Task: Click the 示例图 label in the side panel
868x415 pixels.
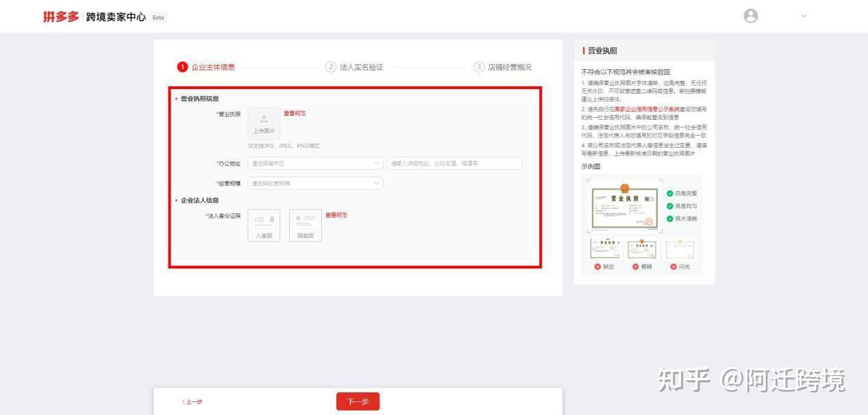Action: coord(591,166)
